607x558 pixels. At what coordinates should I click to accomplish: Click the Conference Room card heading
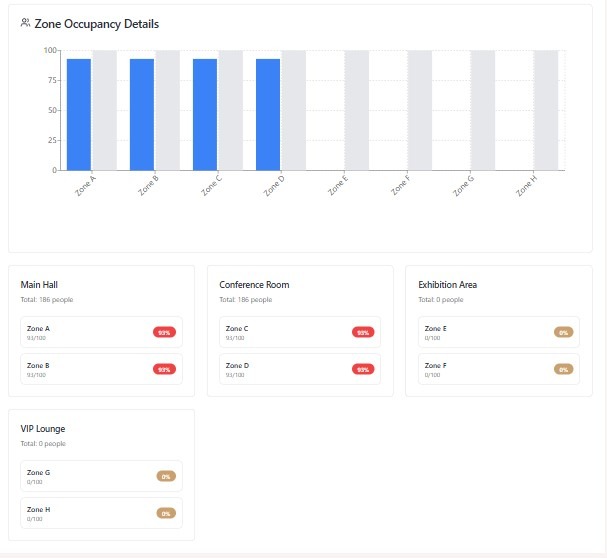point(254,285)
